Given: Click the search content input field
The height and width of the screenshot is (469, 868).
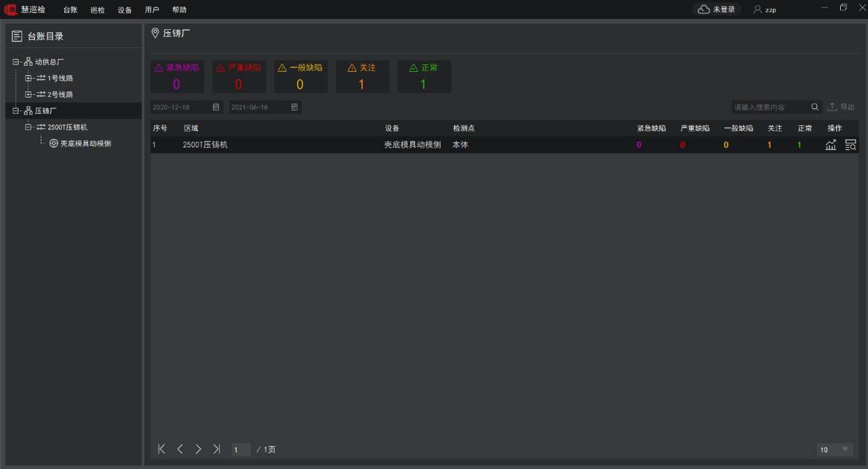Looking at the screenshot, I should [770, 107].
